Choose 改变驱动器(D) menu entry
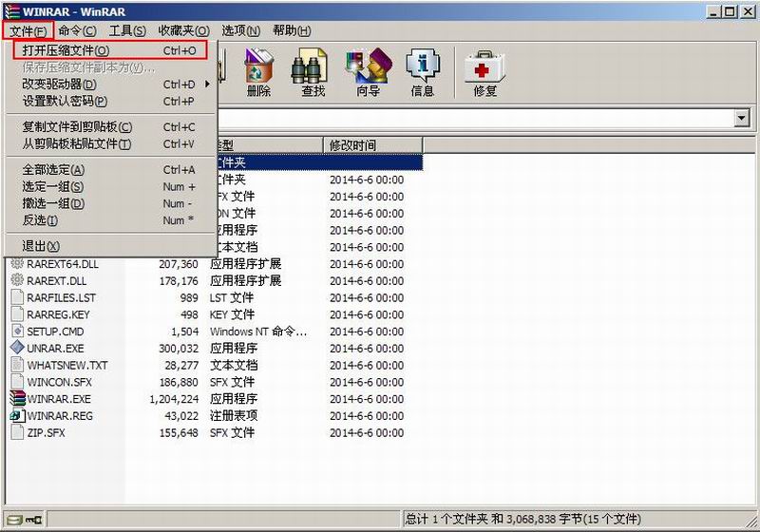Viewport: 760px width, 532px height. pyautogui.click(x=111, y=85)
